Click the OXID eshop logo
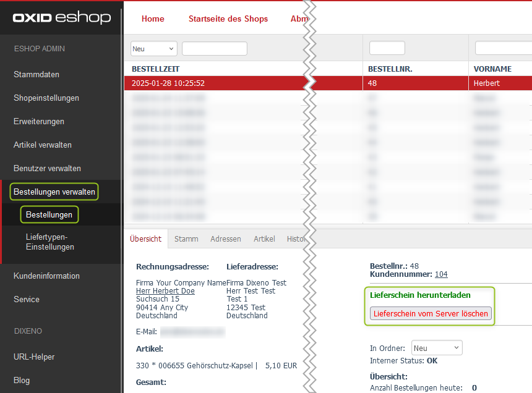532x393 pixels. coord(62,17)
